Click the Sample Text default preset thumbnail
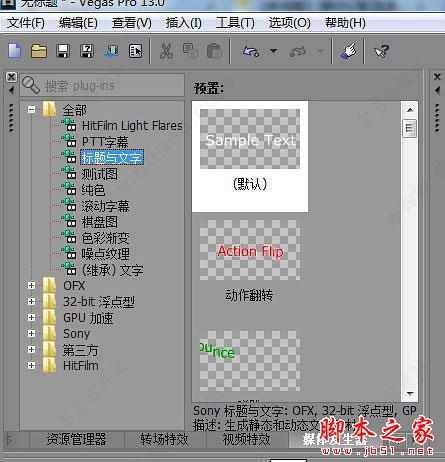This screenshot has height=462, width=445. click(250, 139)
